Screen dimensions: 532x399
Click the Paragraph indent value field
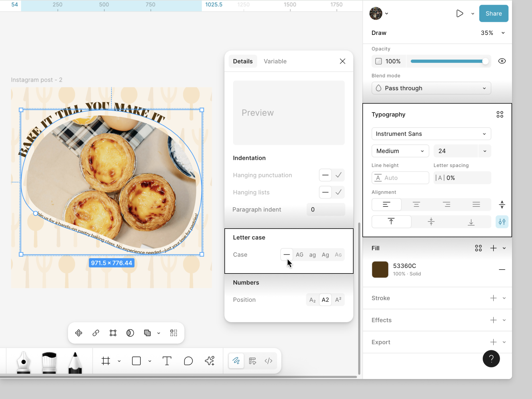coord(326,209)
